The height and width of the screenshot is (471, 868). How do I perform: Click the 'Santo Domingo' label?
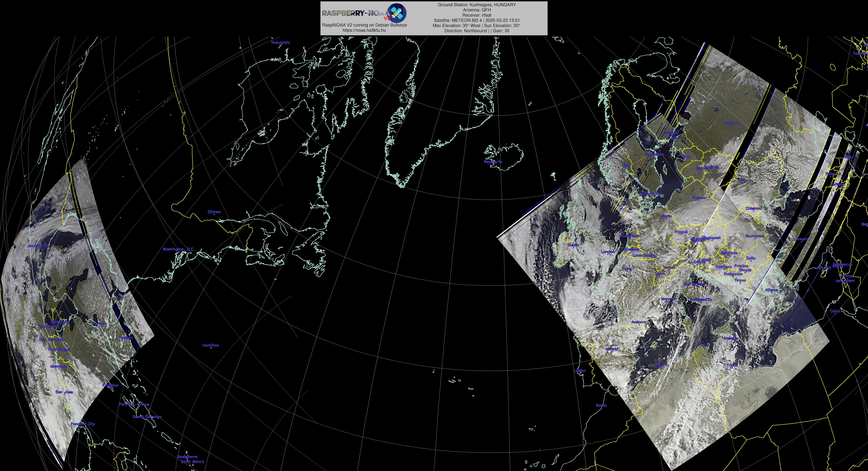click(147, 417)
